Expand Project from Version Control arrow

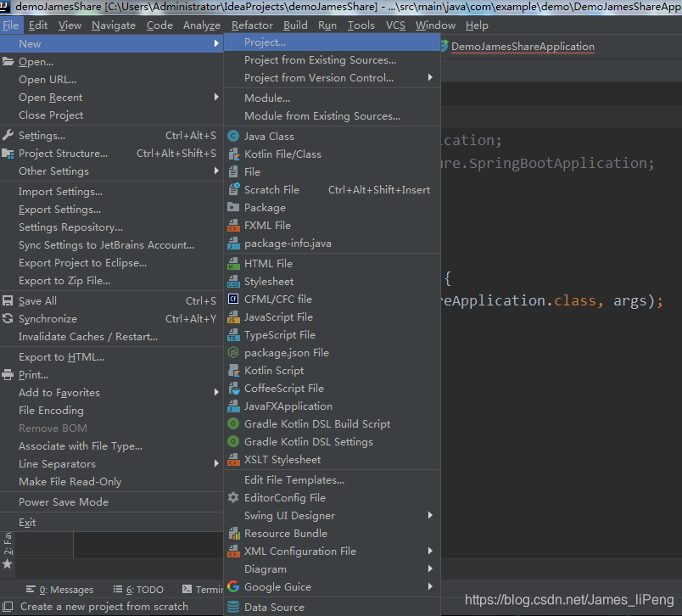click(x=430, y=77)
